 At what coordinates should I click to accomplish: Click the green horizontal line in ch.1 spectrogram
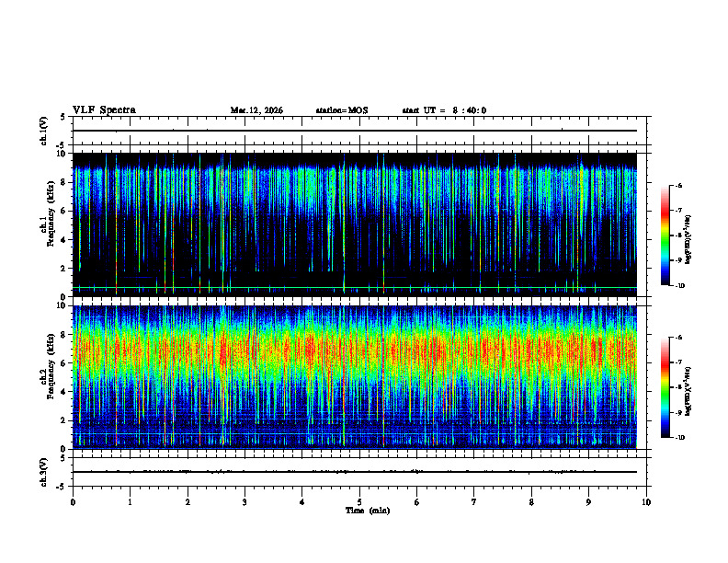355,288
